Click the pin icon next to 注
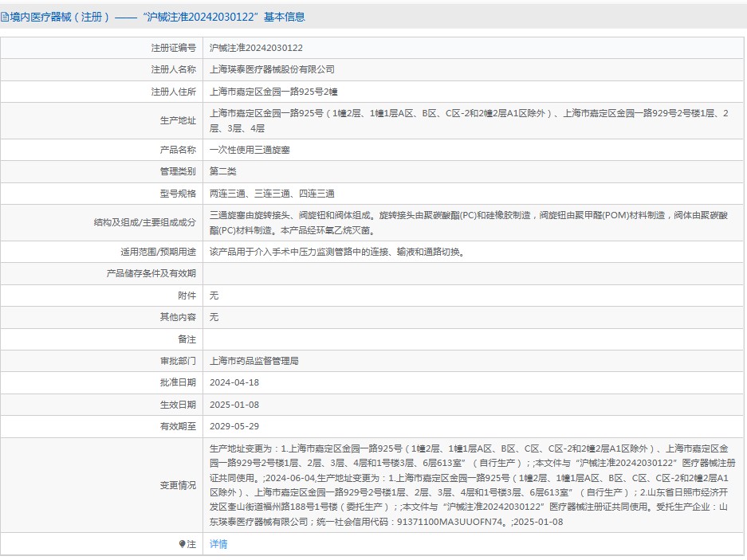747x560 pixels. tap(182, 544)
